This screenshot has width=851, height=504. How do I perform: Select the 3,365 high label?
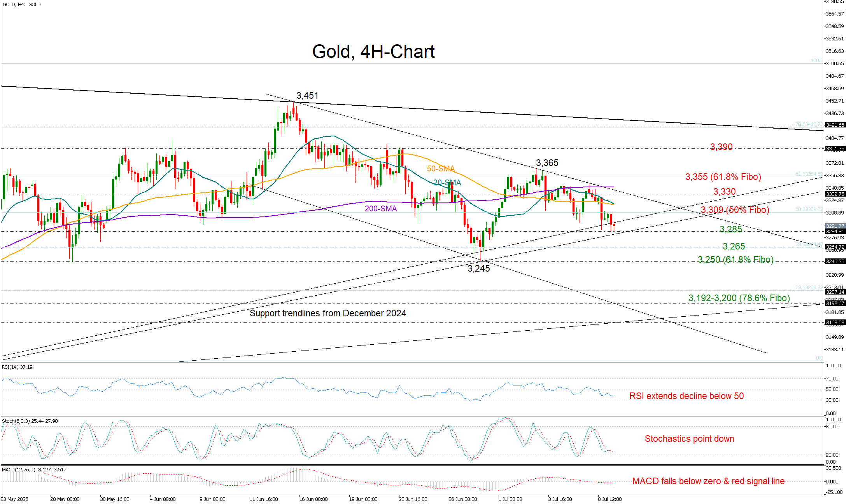[547, 163]
